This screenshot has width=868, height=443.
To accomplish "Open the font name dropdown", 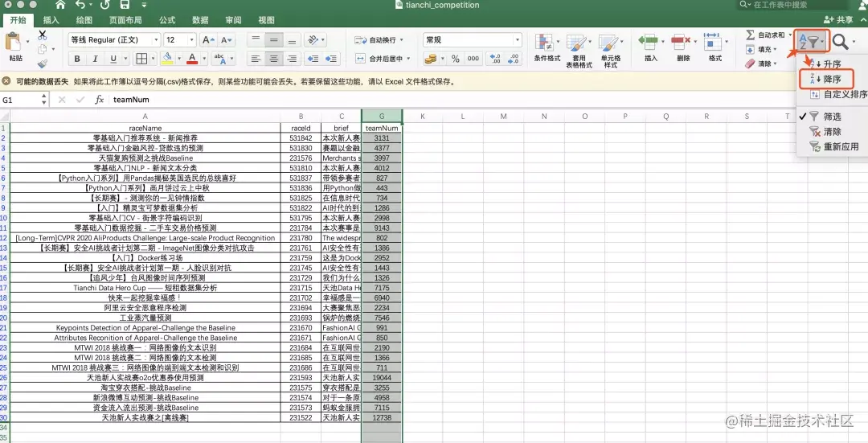I will tap(156, 40).
